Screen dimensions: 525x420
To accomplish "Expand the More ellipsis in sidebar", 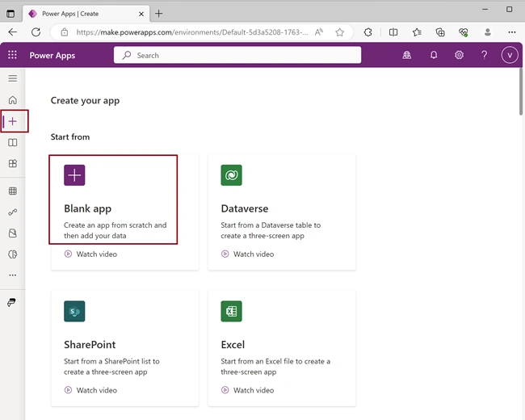I will click(13, 275).
